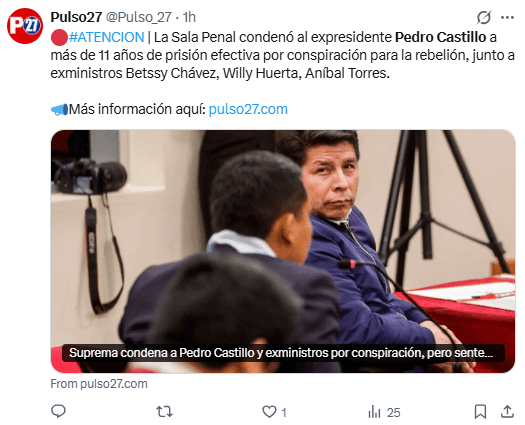
Task: Click From pulso27.com source label
Action: click(x=99, y=384)
